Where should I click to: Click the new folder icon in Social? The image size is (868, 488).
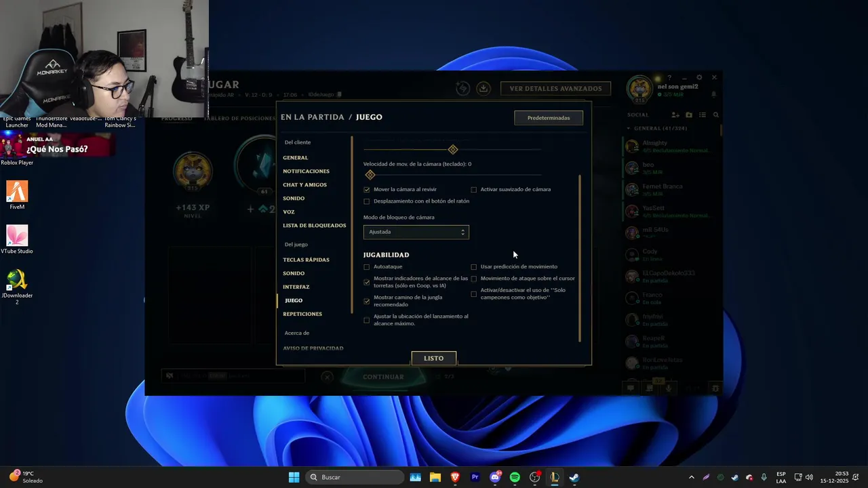click(x=689, y=115)
